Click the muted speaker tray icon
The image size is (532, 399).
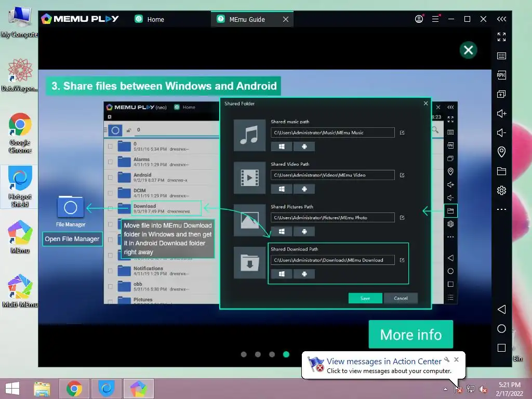click(483, 389)
